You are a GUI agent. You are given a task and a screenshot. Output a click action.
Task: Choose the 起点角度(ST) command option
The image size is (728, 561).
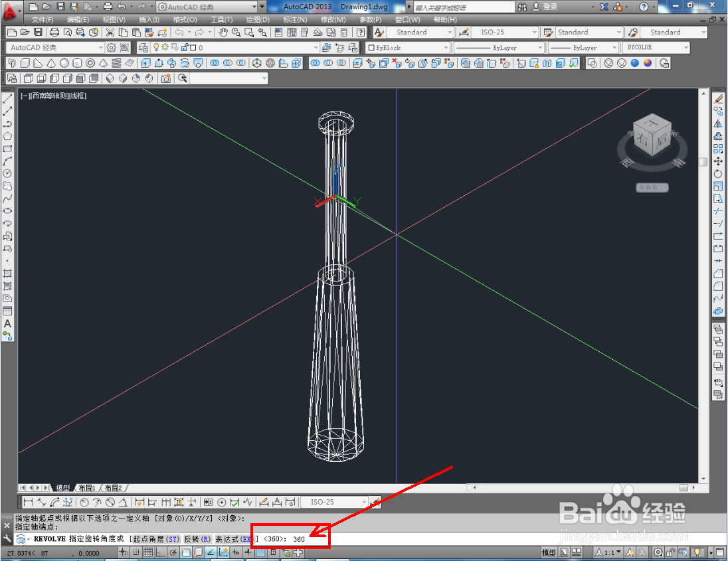coord(156,538)
